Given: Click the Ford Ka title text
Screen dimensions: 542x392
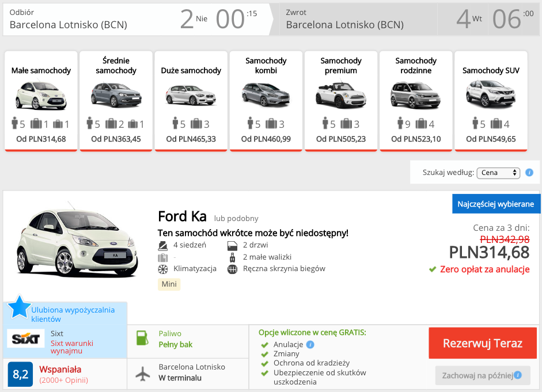Looking at the screenshot, I should [x=182, y=216].
